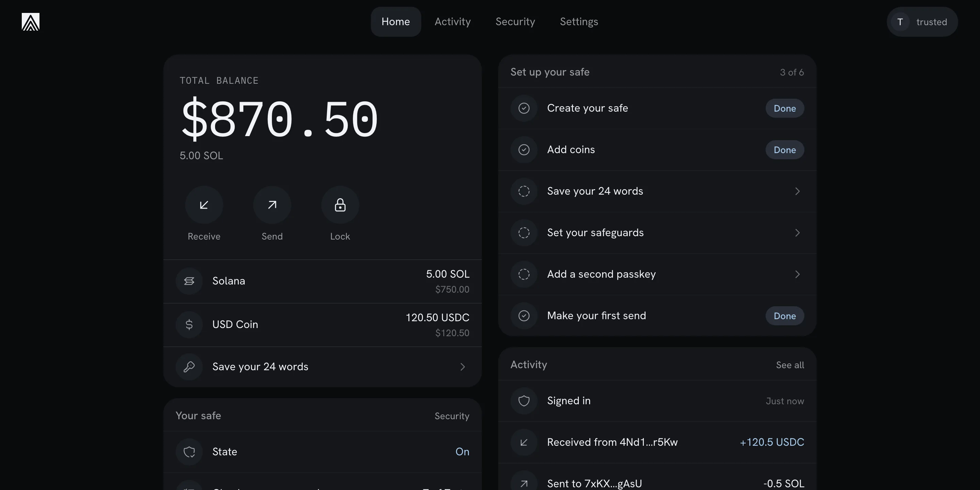Click the Receive arrow icon
The width and height of the screenshot is (980, 490).
[x=204, y=205]
